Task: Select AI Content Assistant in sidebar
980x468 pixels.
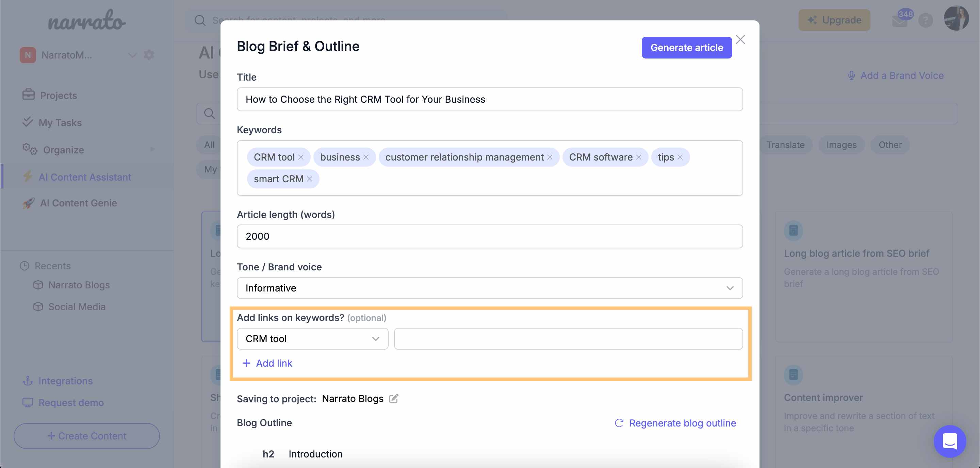Action: click(x=87, y=177)
